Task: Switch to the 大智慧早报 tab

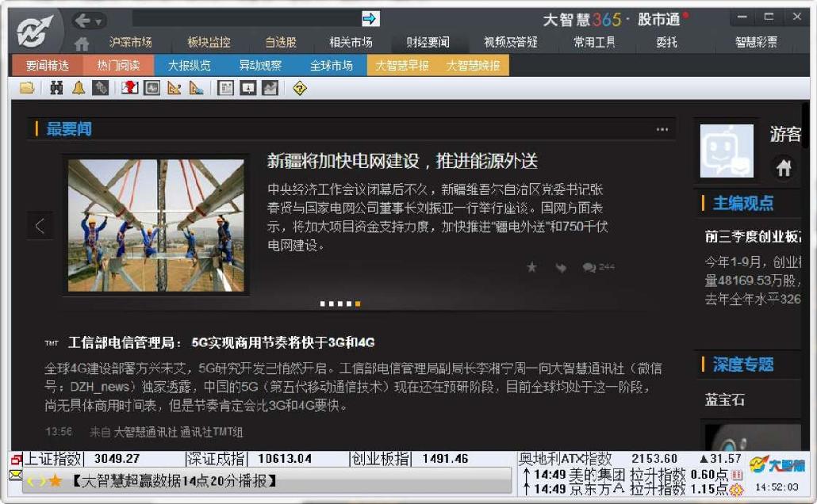Action: tap(402, 66)
